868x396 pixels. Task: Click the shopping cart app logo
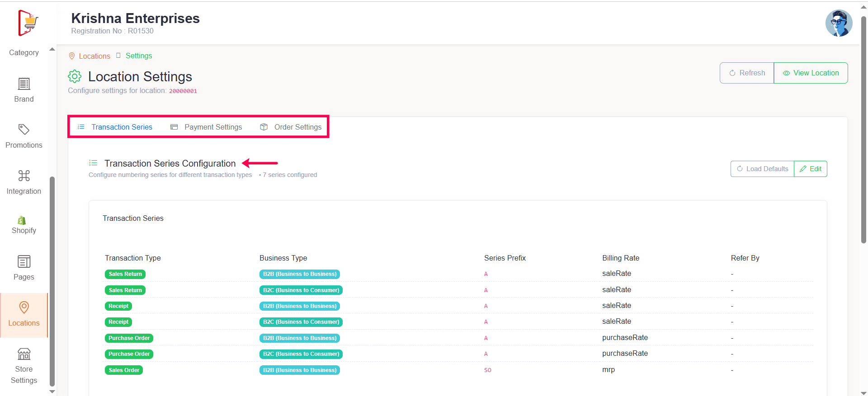click(28, 23)
